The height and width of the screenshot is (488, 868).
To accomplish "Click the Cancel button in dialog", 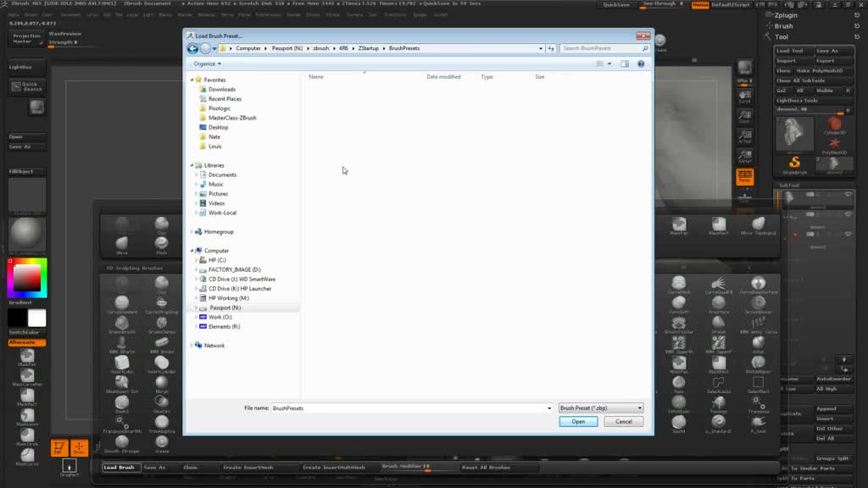I will pos(623,422).
